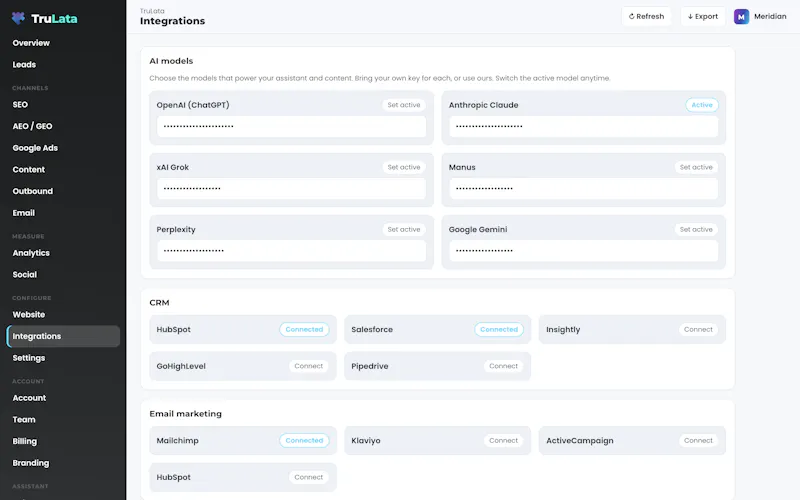The height and width of the screenshot is (500, 800).
Task: Click the Meridian avatar icon
Action: (x=741, y=16)
